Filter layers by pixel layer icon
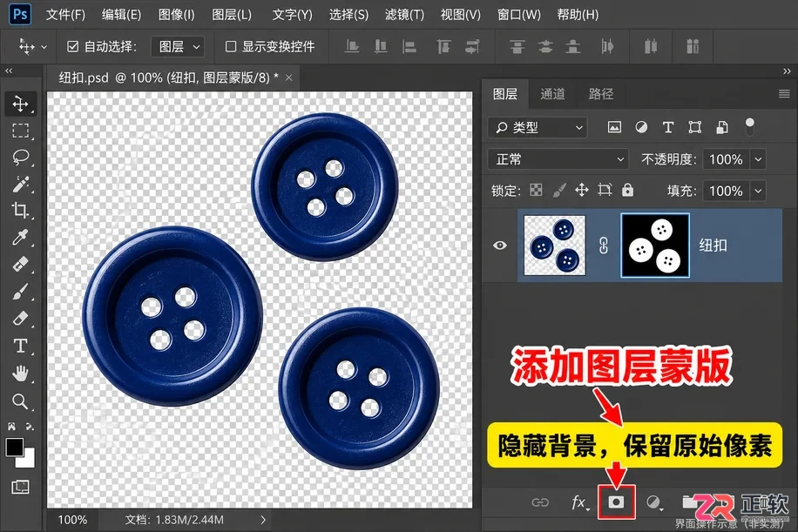 coord(614,127)
